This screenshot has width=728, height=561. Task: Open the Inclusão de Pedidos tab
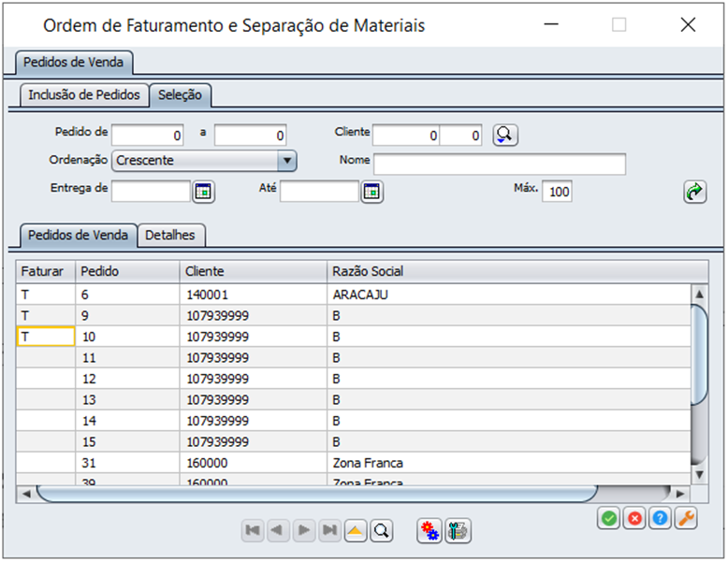point(84,94)
